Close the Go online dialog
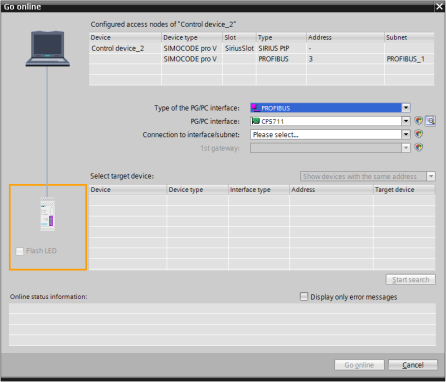446x382 pixels. [x=439, y=7]
